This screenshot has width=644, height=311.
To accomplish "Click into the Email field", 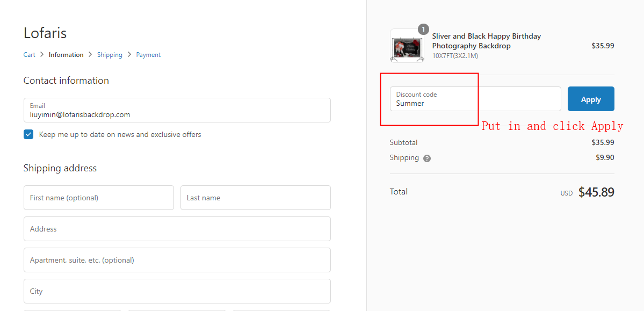I will (177, 110).
